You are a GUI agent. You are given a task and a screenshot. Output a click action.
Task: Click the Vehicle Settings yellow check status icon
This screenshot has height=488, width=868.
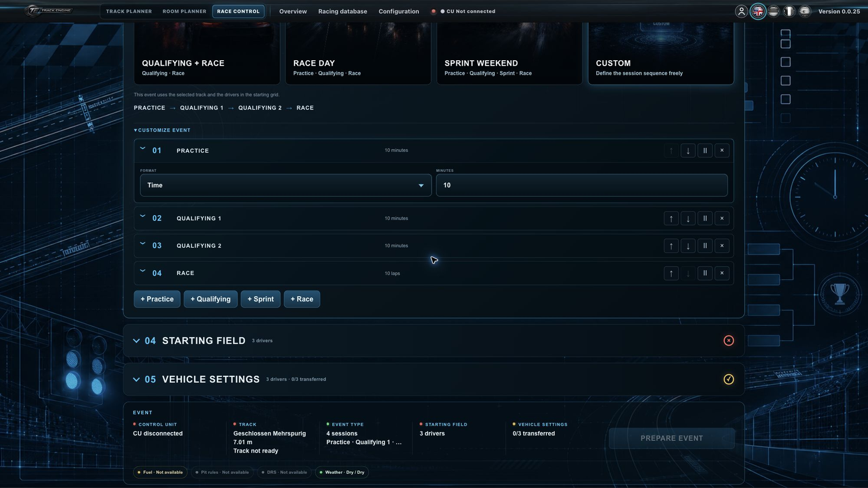(729, 379)
